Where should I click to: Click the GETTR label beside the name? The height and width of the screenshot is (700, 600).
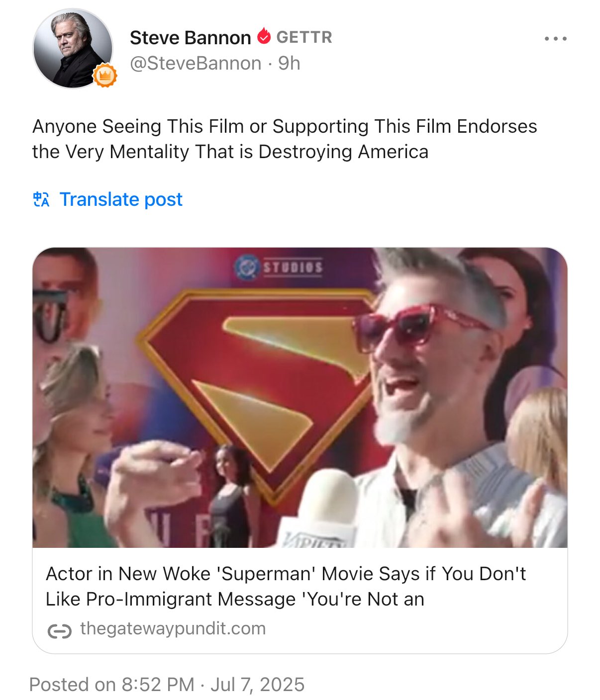click(304, 37)
